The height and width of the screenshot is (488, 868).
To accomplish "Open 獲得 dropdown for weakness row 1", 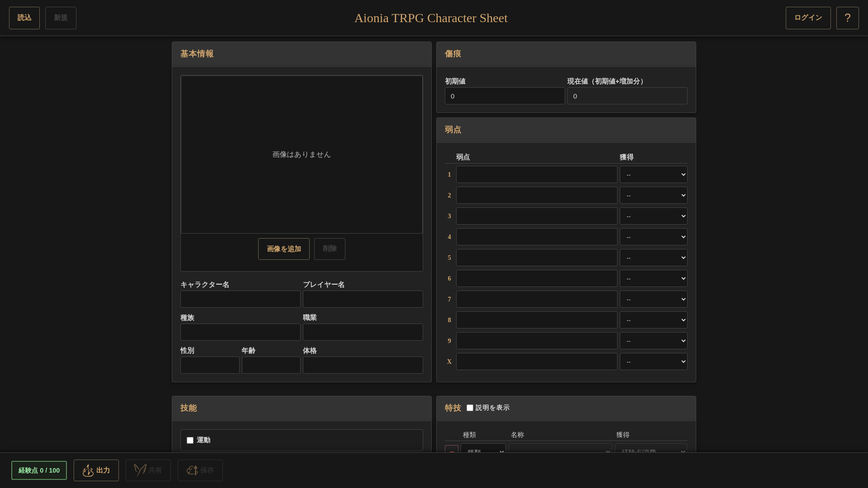I will (x=654, y=174).
